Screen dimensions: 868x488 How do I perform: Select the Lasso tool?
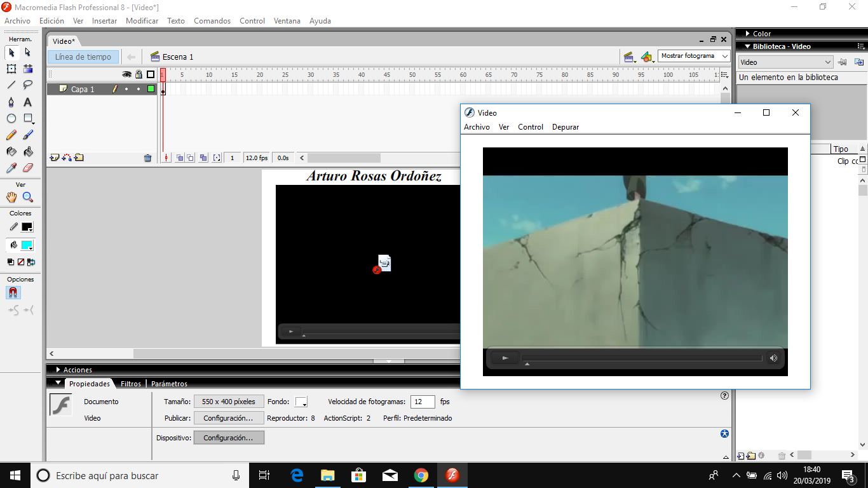[28, 85]
